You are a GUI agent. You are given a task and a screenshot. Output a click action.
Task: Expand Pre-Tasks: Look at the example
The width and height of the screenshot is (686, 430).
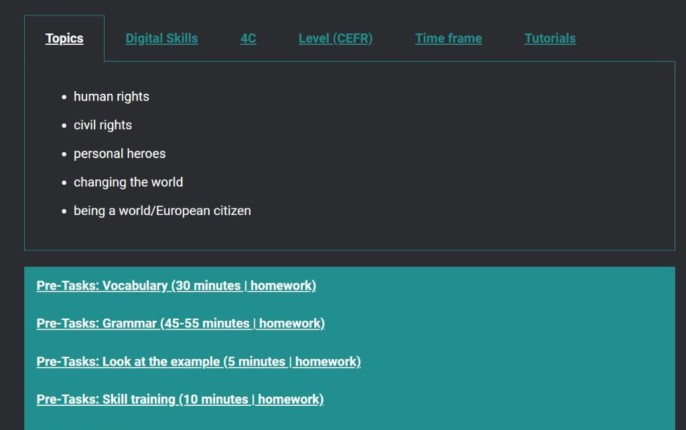click(x=198, y=362)
